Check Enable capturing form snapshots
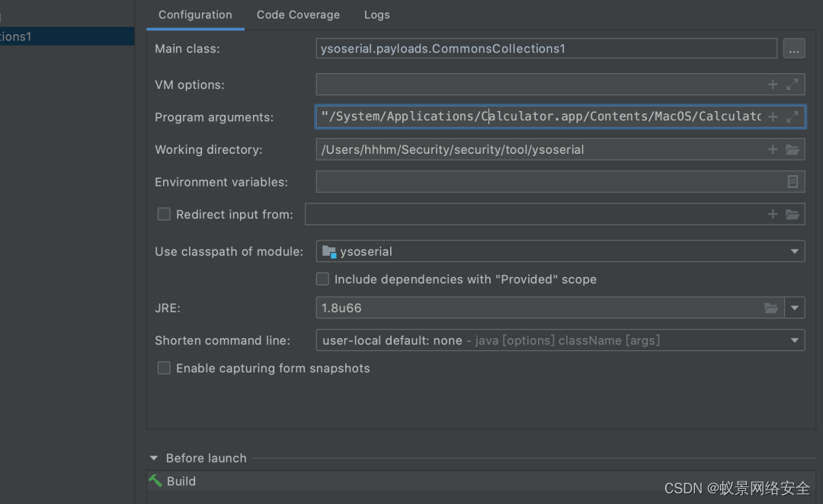823x504 pixels. (x=164, y=368)
